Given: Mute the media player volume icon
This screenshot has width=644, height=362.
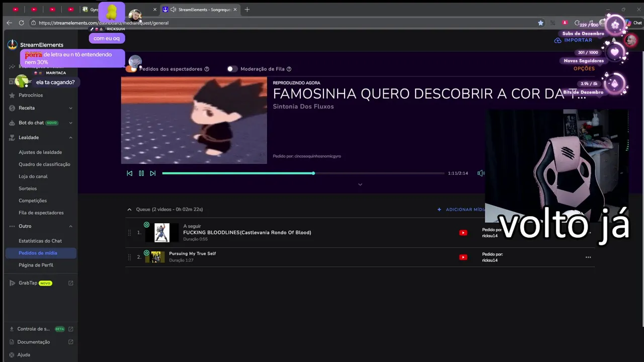Looking at the screenshot, I should pos(480,173).
